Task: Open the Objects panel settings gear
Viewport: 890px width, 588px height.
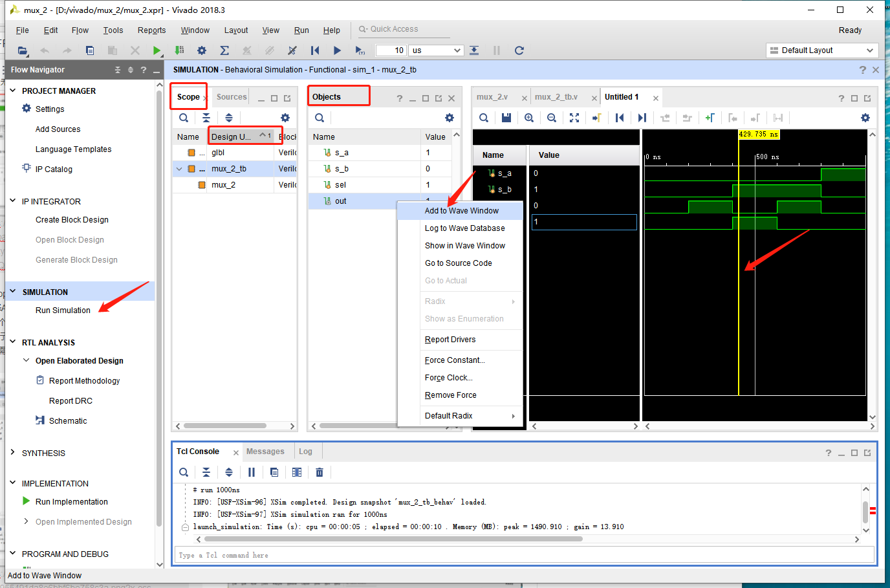Action: 450,118
